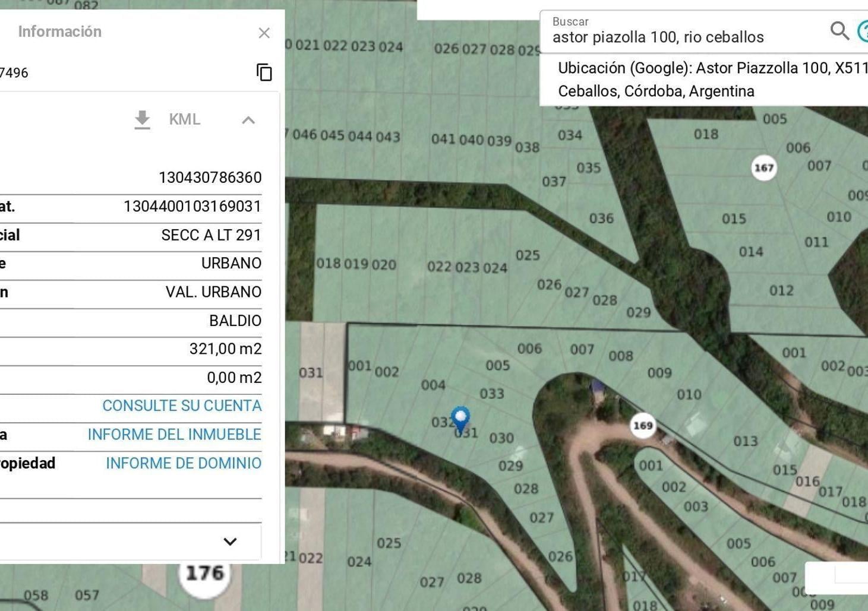Click parcel 030 next to the pin
Screen dimensions: 868x611
coord(501,438)
